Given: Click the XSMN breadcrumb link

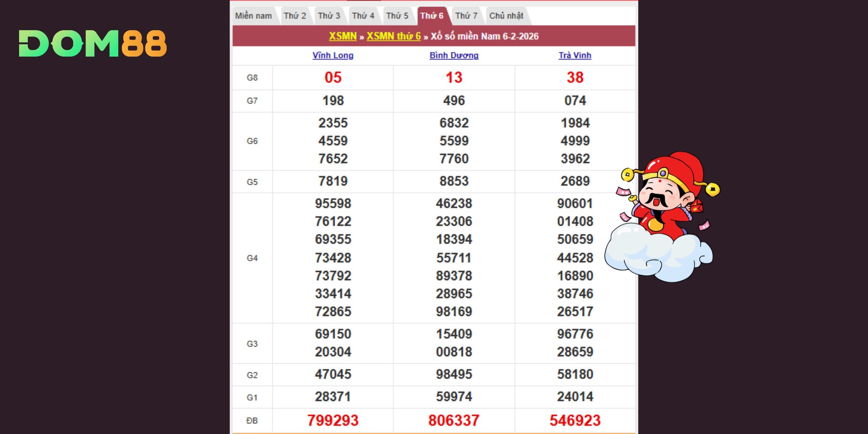Looking at the screenshot, I should (343, 36).
